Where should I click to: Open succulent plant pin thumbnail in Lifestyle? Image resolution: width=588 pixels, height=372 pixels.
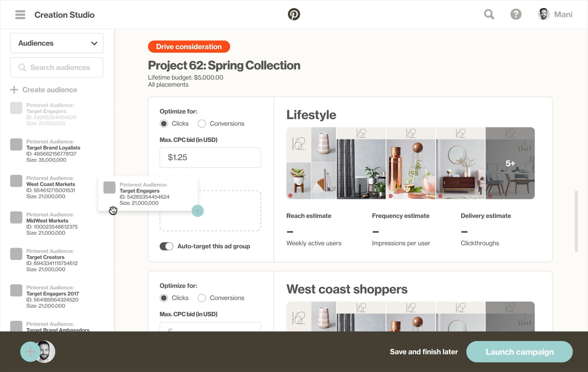pos(299,181)
